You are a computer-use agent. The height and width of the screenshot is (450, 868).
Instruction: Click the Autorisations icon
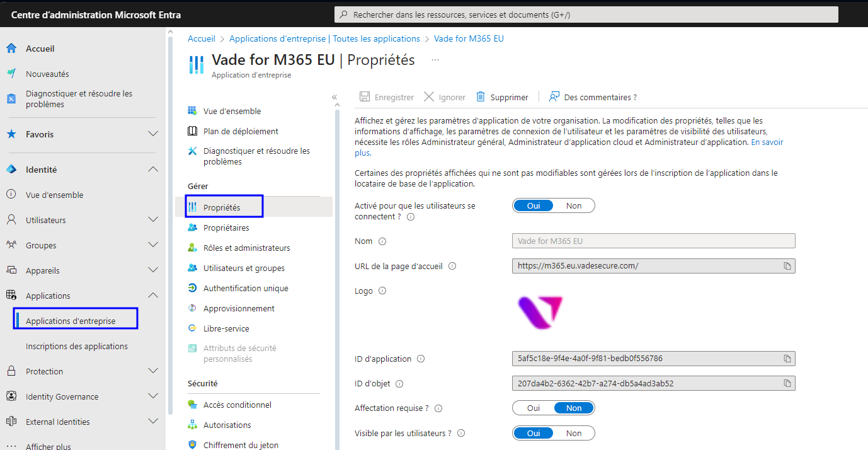point(192,425)
